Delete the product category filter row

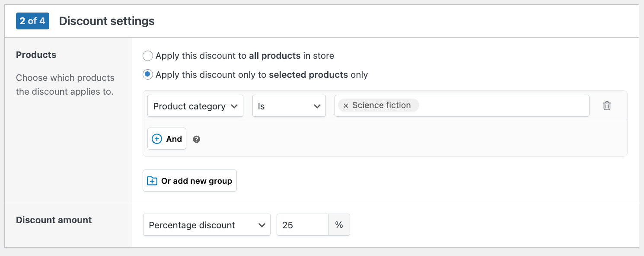[607, 106]
